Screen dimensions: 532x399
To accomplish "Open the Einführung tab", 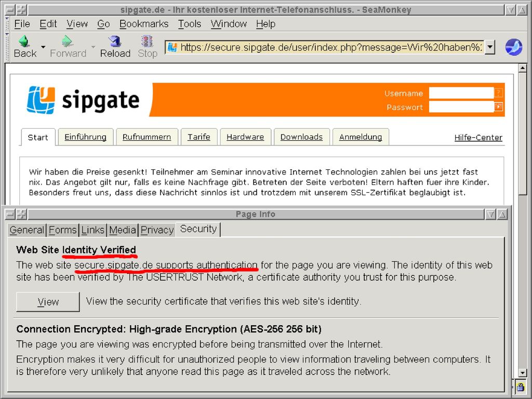I will point(86,137).
